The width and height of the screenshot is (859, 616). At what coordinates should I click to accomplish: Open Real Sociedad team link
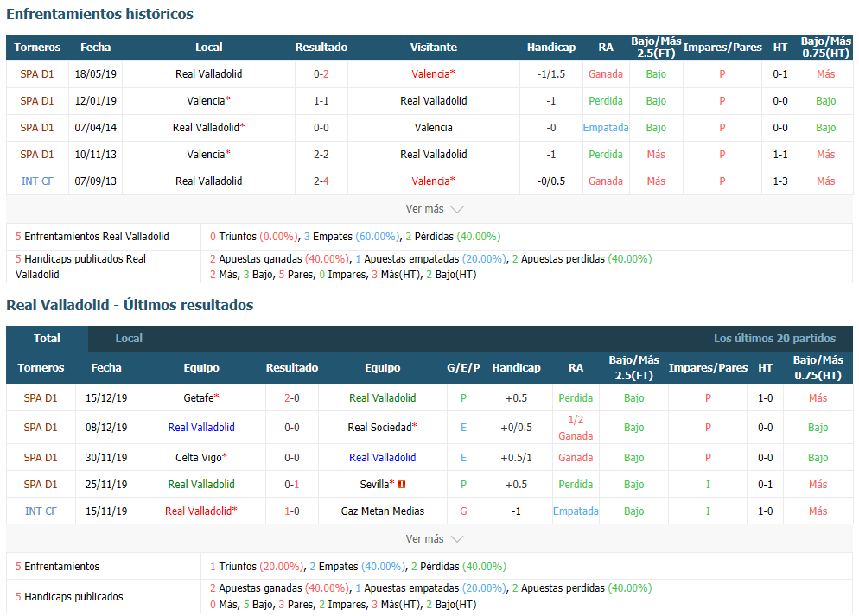coord(382,428)
